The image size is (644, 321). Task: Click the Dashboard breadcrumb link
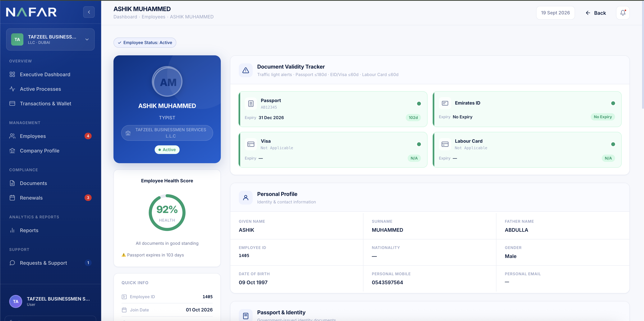[x=125, y=17]
